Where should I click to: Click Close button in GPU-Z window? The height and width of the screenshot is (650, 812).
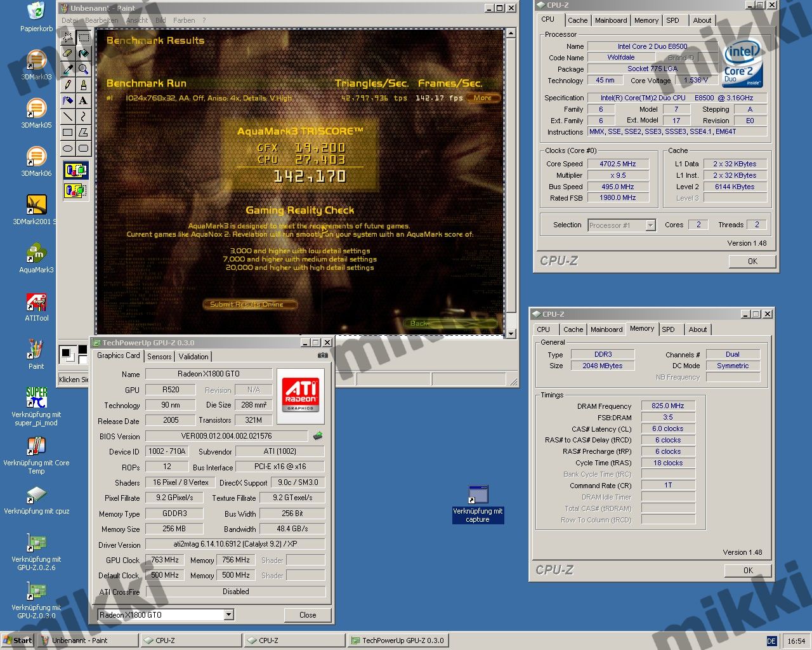308,614
